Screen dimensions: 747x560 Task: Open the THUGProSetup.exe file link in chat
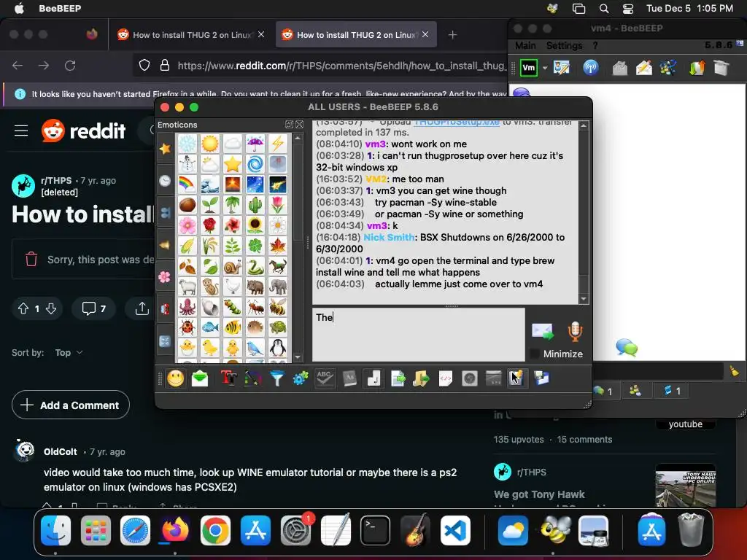(457, 122)
